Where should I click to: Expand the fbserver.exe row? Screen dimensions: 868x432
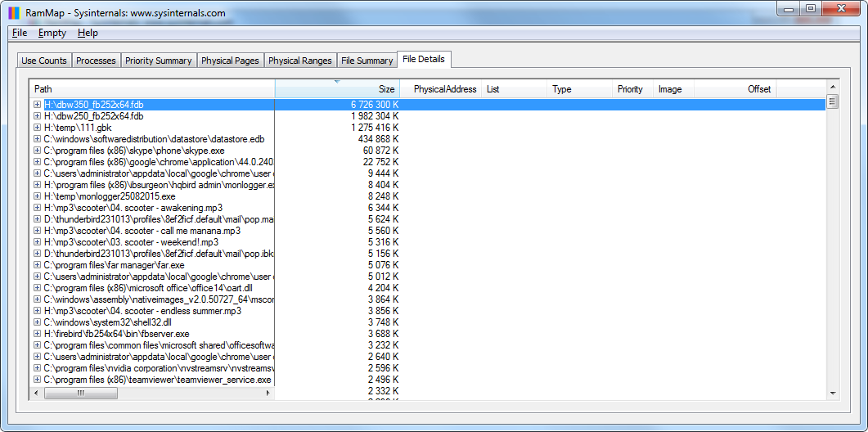(37, 334)
